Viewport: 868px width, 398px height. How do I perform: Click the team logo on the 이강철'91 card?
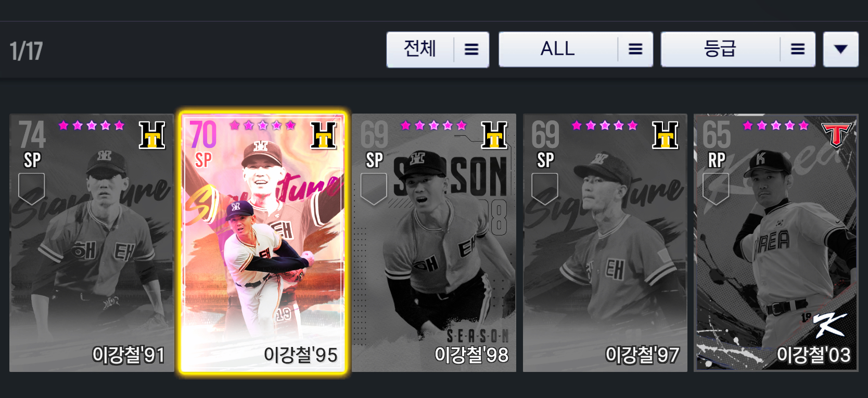pyautogui.click(x=152, y=135)
